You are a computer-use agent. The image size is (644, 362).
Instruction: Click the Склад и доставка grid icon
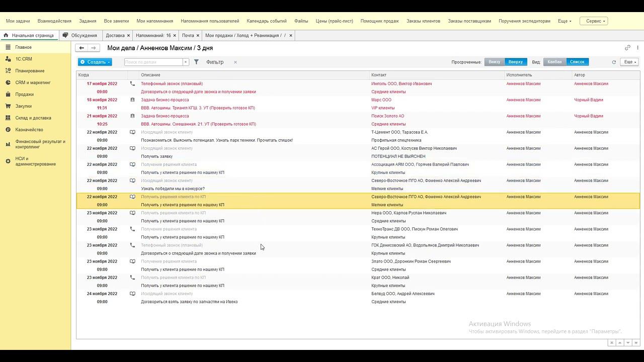8,118
